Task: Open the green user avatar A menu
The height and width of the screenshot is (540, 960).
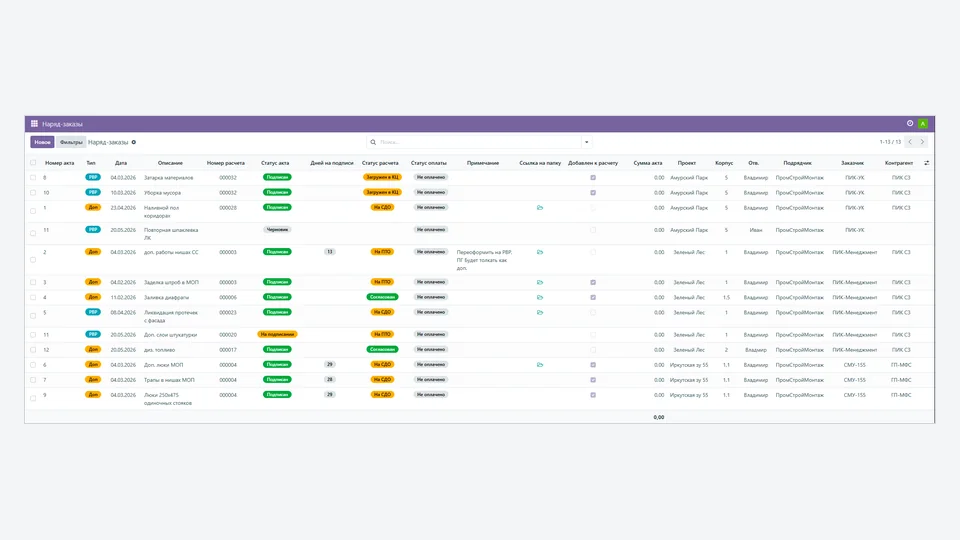Action: click(x=923, y=124)
